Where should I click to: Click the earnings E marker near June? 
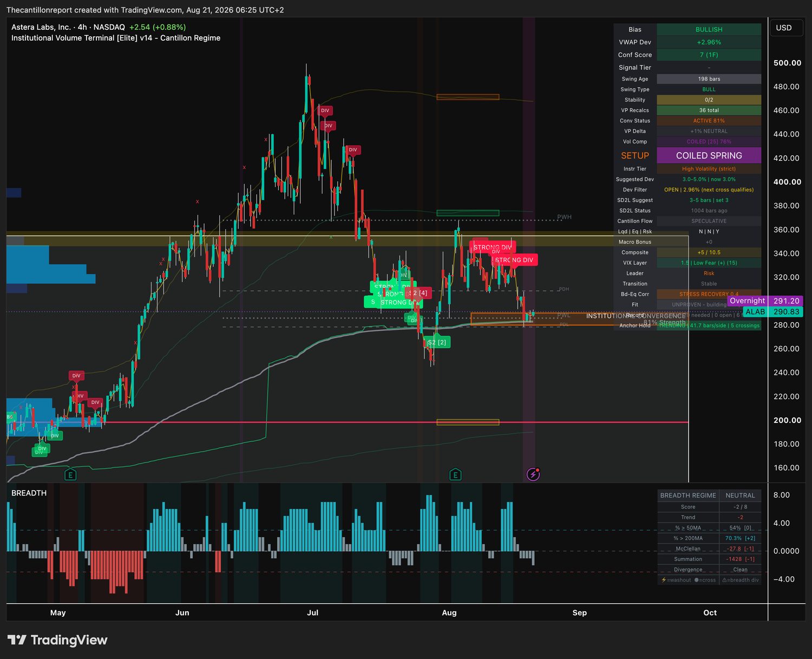click(x=70, y=475)
